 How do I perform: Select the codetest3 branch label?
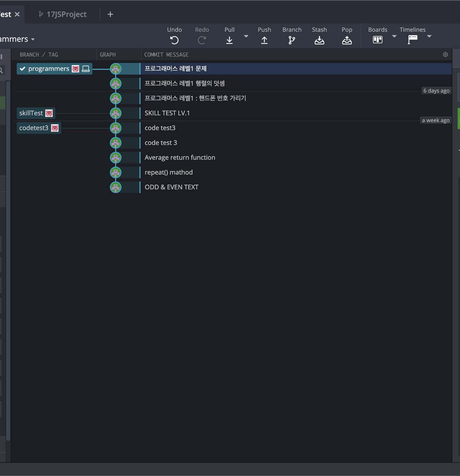[39, 128]
